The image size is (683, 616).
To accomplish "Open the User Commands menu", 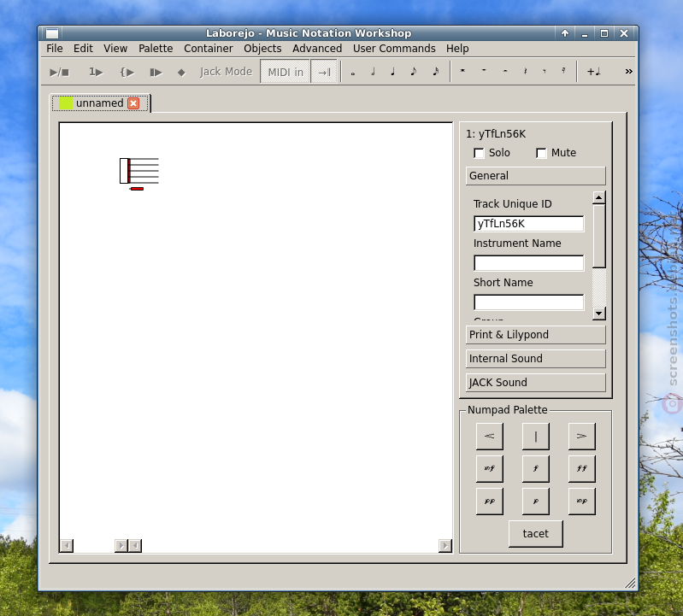I will click(x=394, y=49).
